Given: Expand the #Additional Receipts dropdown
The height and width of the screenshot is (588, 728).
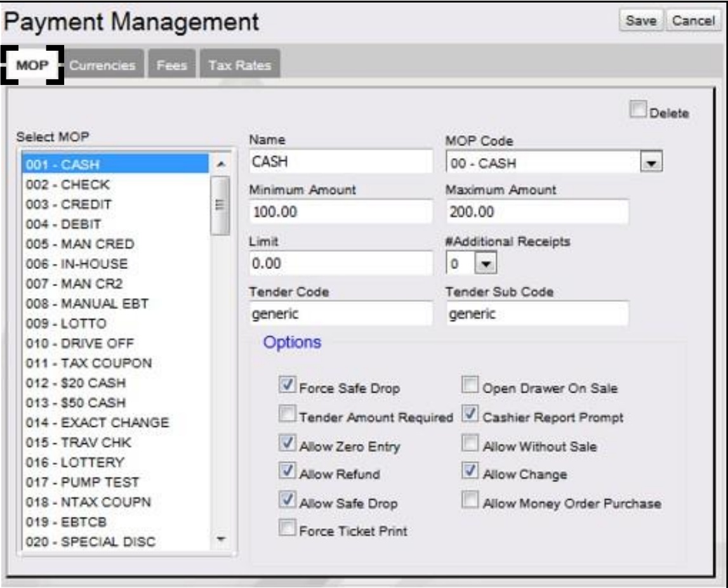Looking at the screenshot, I should (x=486, y=264).
